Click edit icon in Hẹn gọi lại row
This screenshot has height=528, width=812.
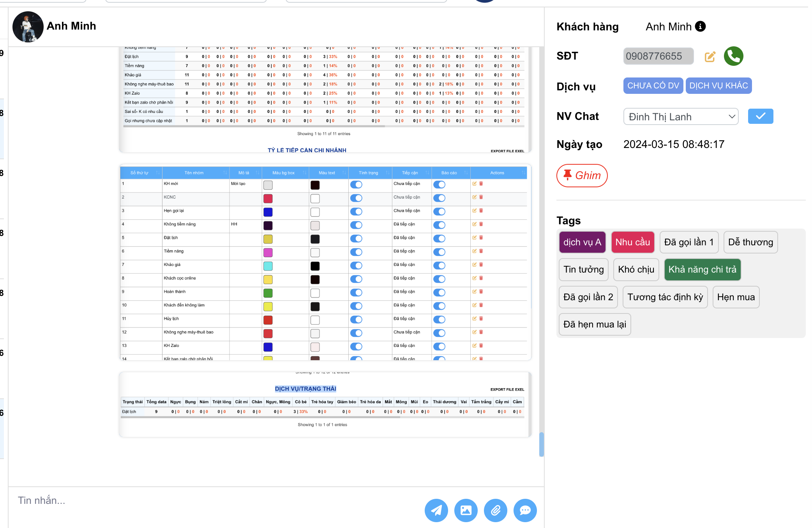point(474,211)
